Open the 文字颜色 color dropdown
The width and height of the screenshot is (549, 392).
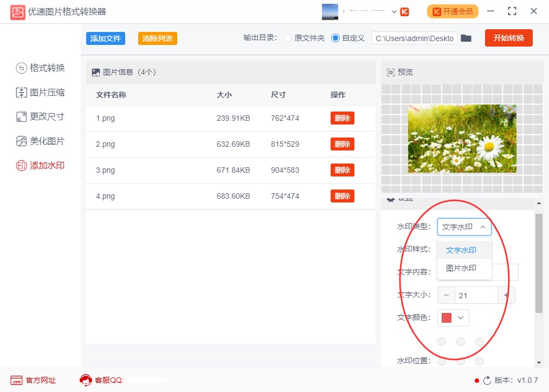[x=460, y=318]
